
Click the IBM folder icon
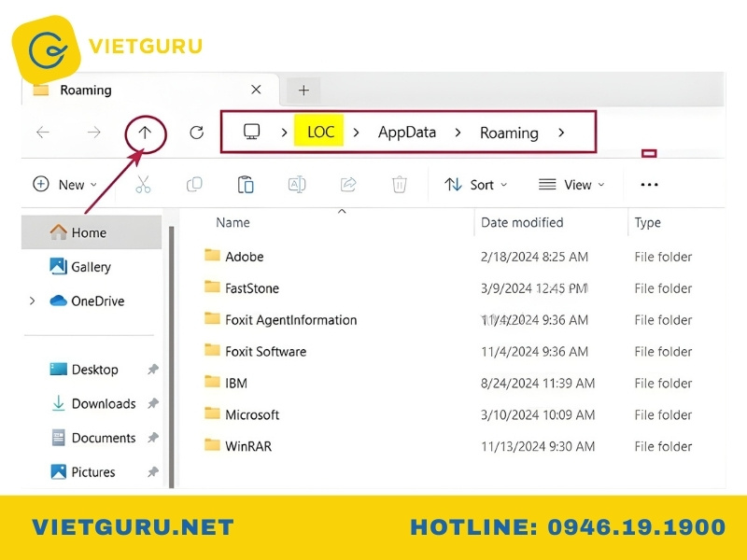(212, 382)
